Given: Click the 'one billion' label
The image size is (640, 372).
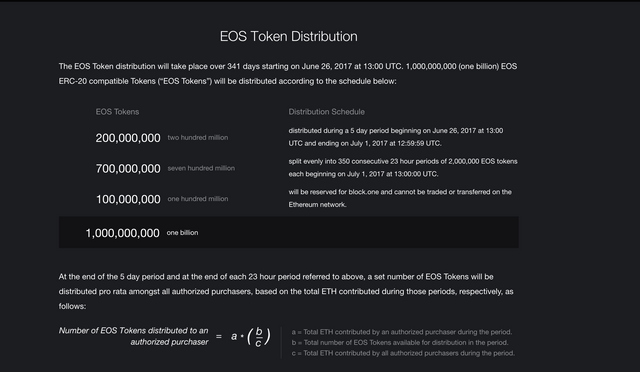Looking at the screenshot, I should coord(182,233).
